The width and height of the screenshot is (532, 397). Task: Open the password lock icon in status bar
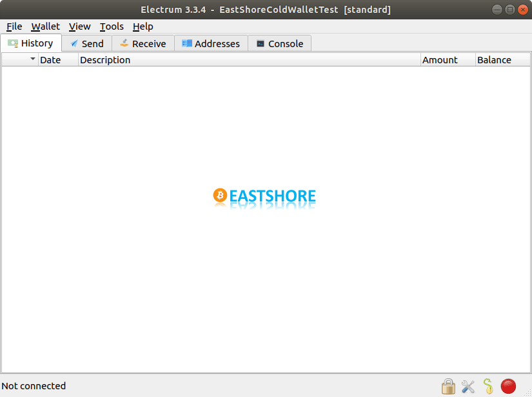coord(448,387)
